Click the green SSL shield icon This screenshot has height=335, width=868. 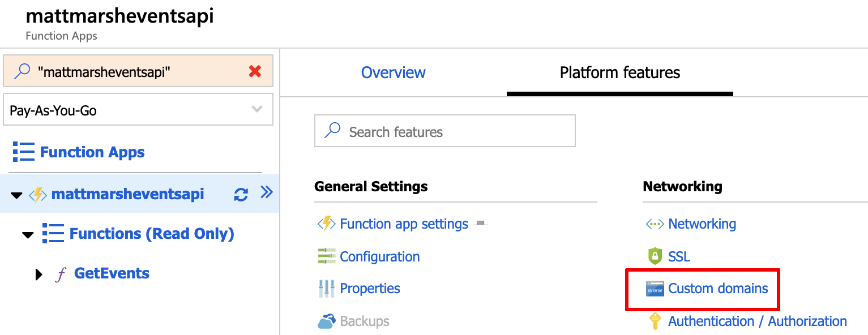[x=655, y=256]
